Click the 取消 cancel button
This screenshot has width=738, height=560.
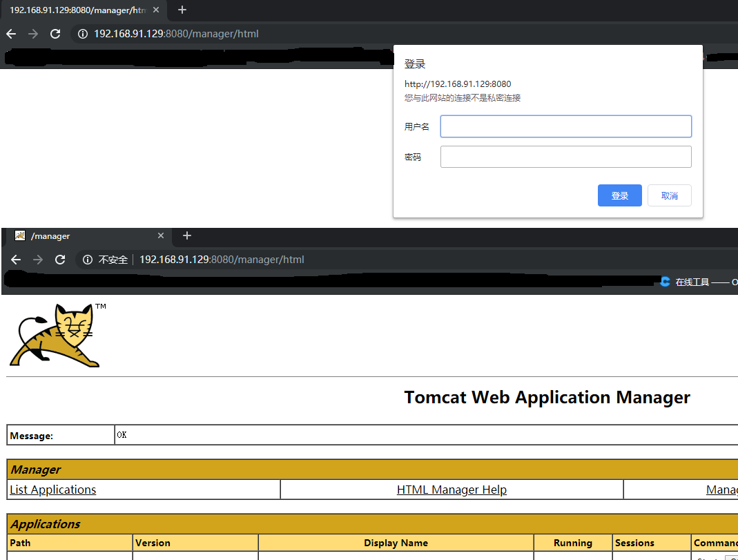click(x=669, y=195)
